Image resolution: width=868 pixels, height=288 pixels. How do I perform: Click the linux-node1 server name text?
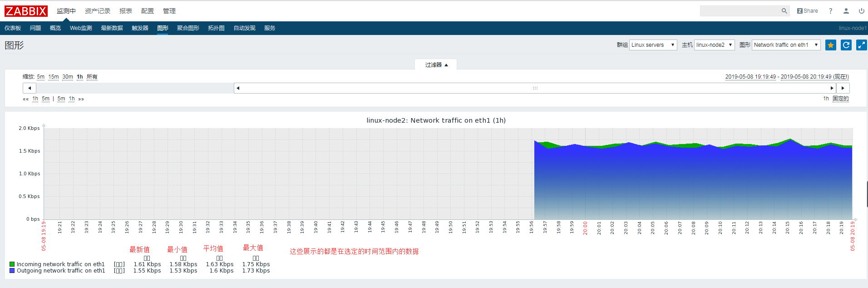point(853,28)
